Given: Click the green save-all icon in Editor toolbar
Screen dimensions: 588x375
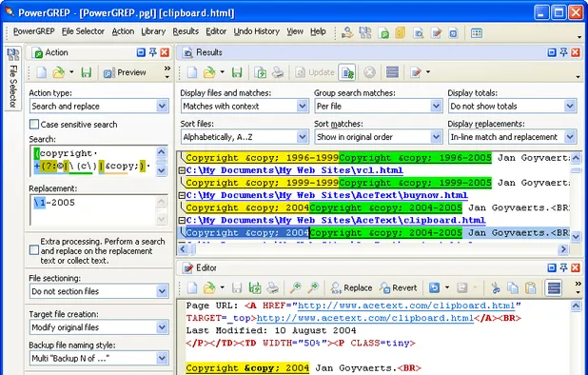Looking at the screenshot, I should pos(255,288).
